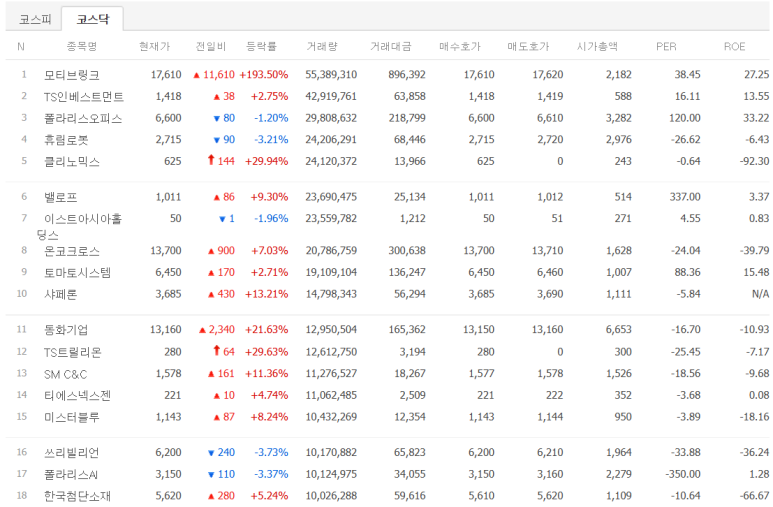Click the 매수호가 column header

pyautogui.click(x=459, y=46)
